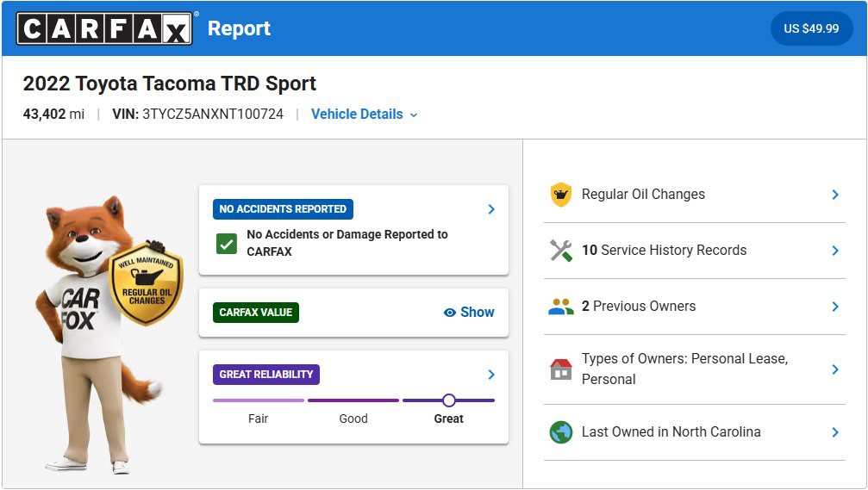Click the 43,402 mi mileage text
Screen dimensions: 868x490
(x=53, y=114)
